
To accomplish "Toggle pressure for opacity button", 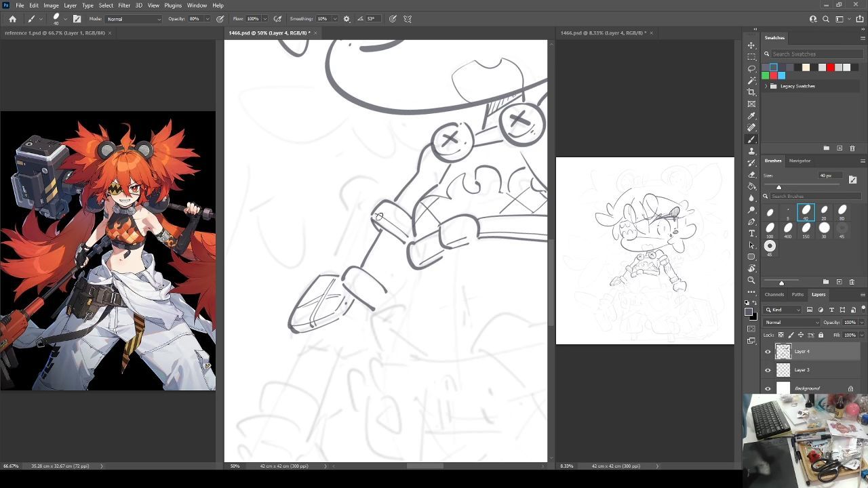I will pos(220,19).
